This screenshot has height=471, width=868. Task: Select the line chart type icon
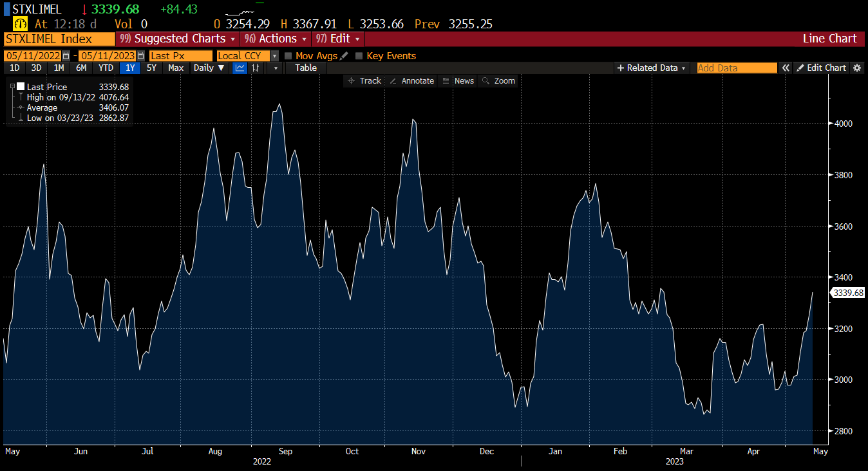tap(240, 68)
